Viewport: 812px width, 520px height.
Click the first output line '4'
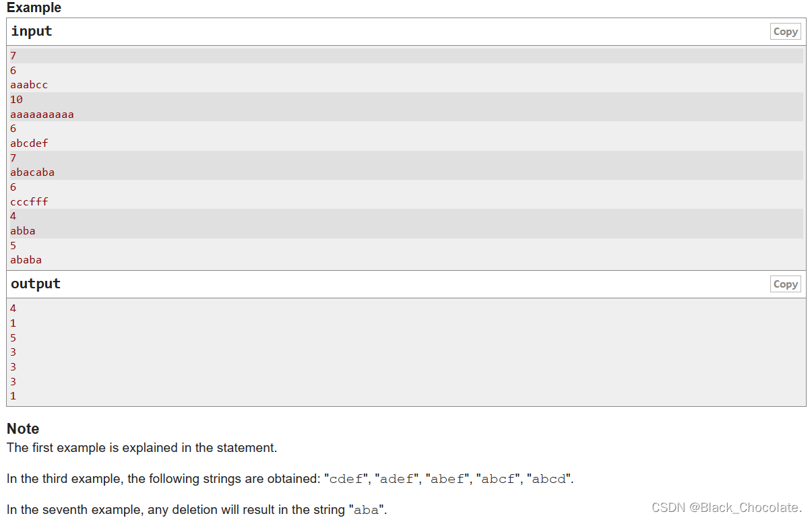tap(13, 308)
